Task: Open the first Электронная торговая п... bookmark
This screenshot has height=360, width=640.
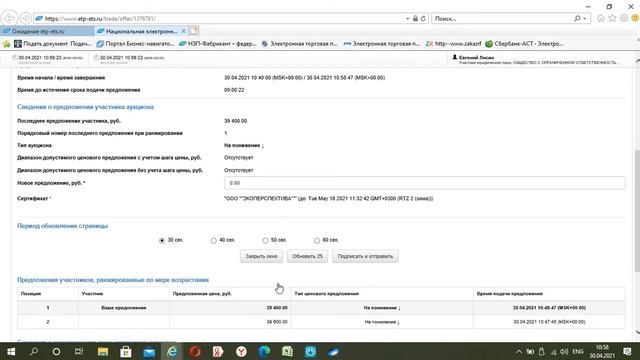Action: point(300,44)
